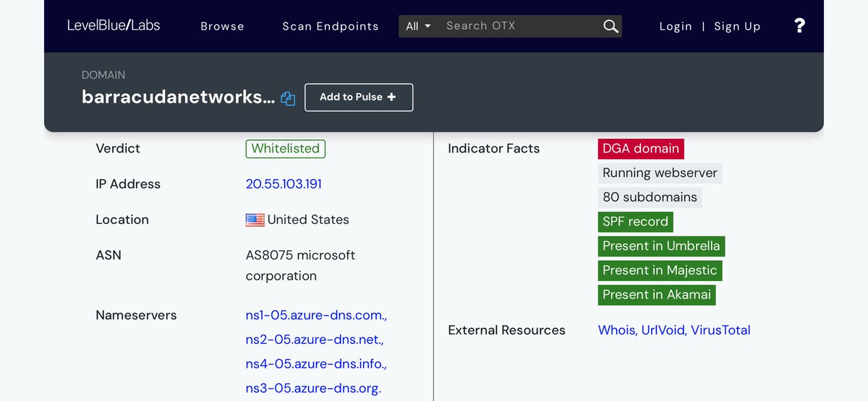Image resolution: width=868 pixels, height=401 pixels.
Task: Open the help question mark icon
Action: [799, 26]
